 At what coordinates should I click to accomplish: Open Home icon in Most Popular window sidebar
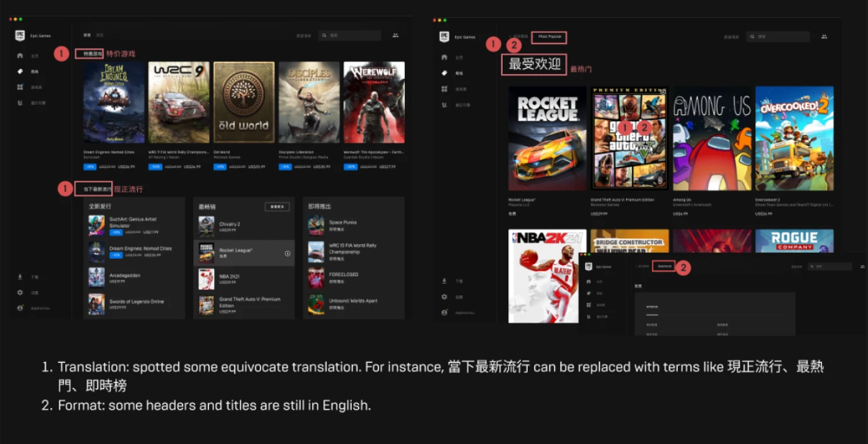[x=444, y=57]
